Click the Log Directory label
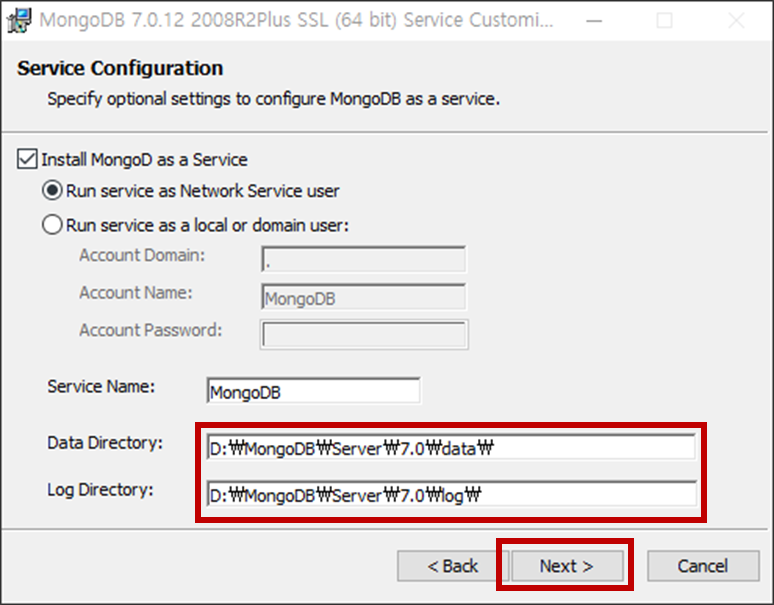The height and width of the screenshot is (605, 774). click(100, 490)
